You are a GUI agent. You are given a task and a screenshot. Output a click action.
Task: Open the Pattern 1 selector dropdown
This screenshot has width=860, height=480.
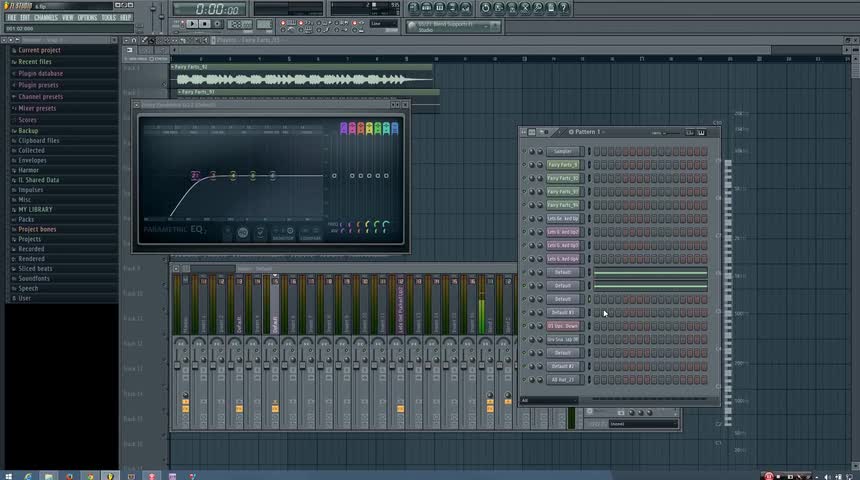tap(585, 132)
